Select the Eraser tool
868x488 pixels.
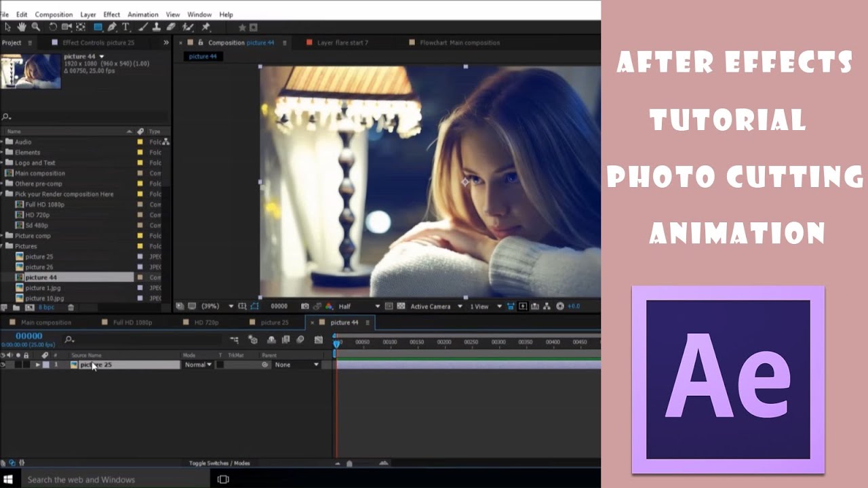(x=171, y=27)
